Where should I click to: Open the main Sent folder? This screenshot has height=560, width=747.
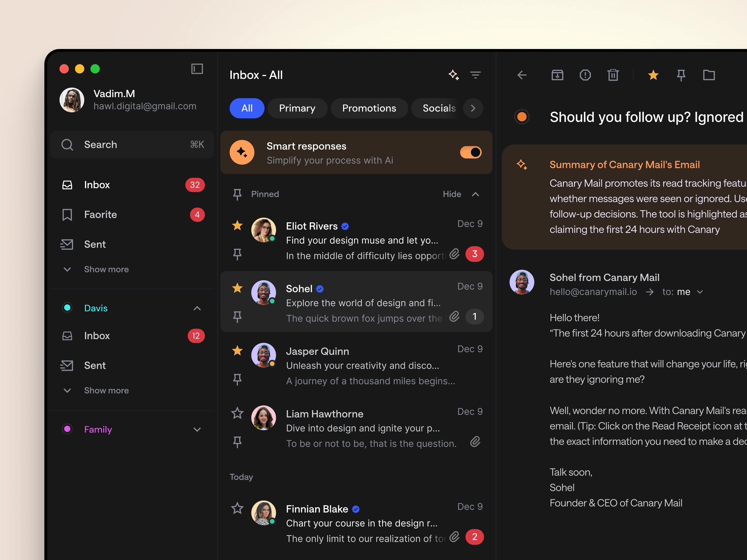tap(132, 244)
